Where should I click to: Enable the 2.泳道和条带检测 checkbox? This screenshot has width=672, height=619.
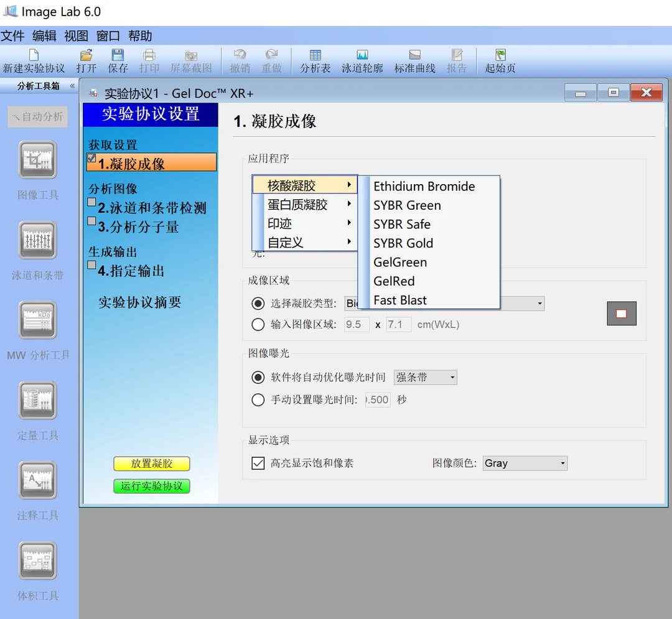click(x=91, y=202)
